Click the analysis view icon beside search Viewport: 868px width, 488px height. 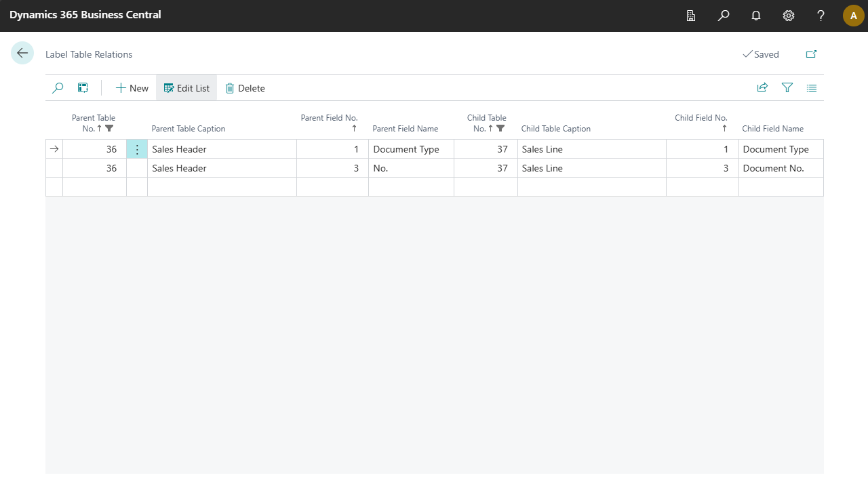click(x=83, y=88)
